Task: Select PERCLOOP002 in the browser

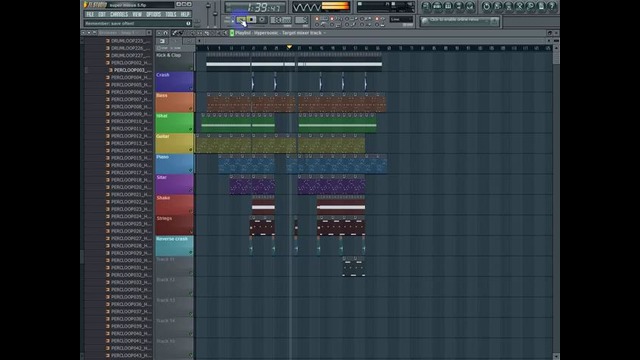Action: (130, 63)
